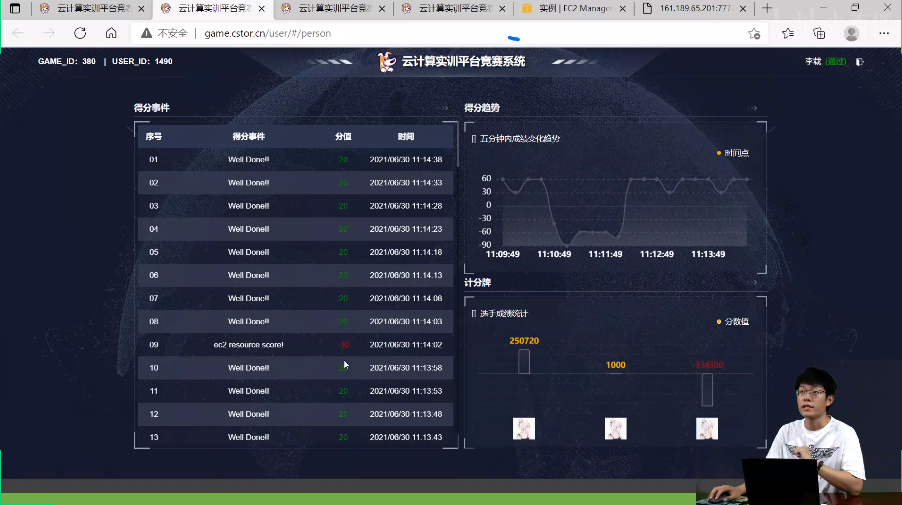Screen dimensions: 902x505
Task: Open a new browser tab with plus button
Action: tap(768, 8)
